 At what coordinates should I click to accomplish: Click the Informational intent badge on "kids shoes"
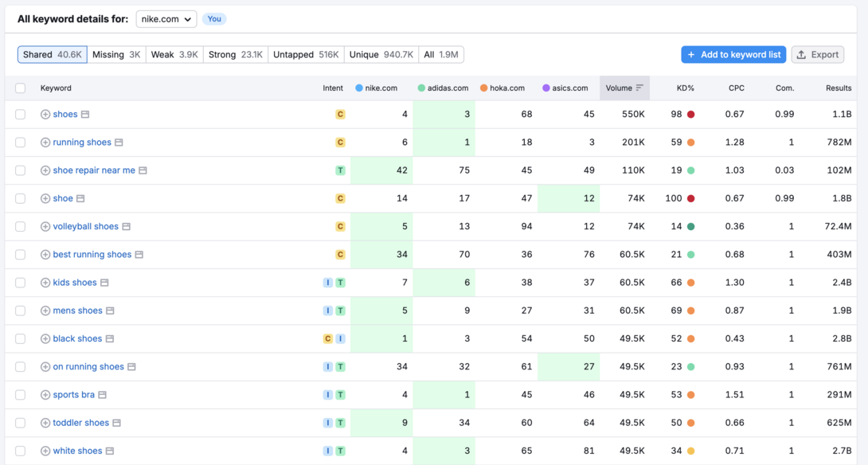328,282
